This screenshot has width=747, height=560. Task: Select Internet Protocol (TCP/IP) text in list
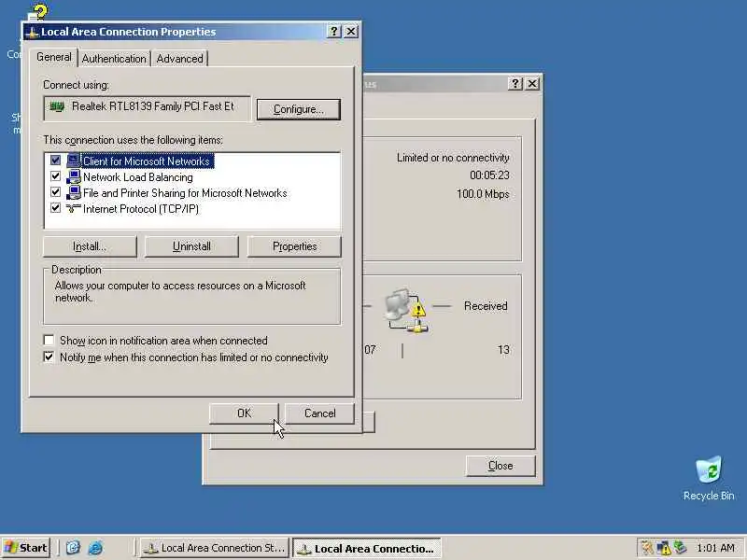click(x=141, y=208)
